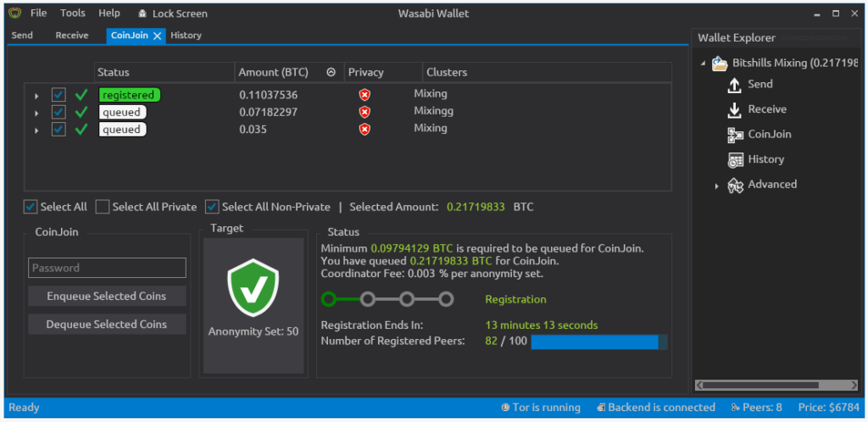This screenshot has height=422, width=868.
Task: Click the Receive icon in Wallet Explorer
Action: 735,109
